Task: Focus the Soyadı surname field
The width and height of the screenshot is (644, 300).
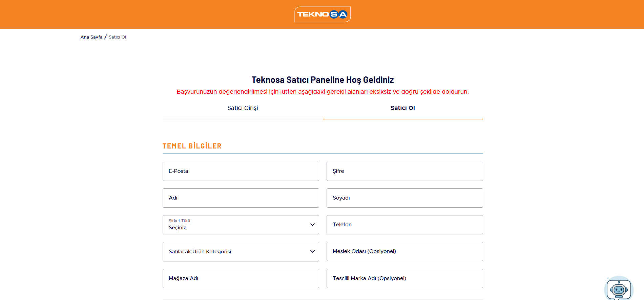Action: tap(404, 198)
